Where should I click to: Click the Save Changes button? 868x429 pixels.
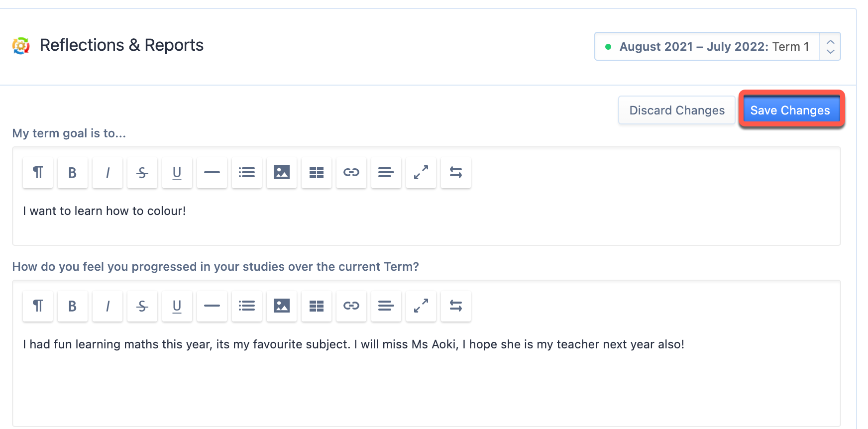tap(790, 110)
